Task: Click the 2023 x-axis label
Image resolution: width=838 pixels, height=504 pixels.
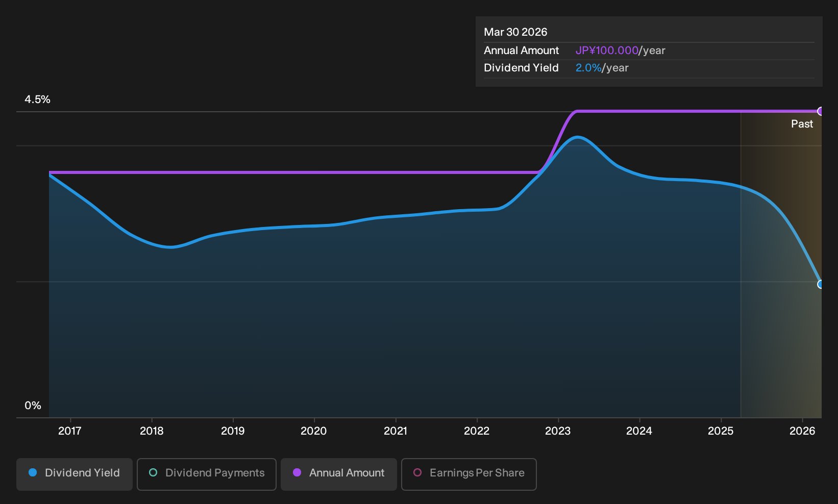Action: click(558, 431)
